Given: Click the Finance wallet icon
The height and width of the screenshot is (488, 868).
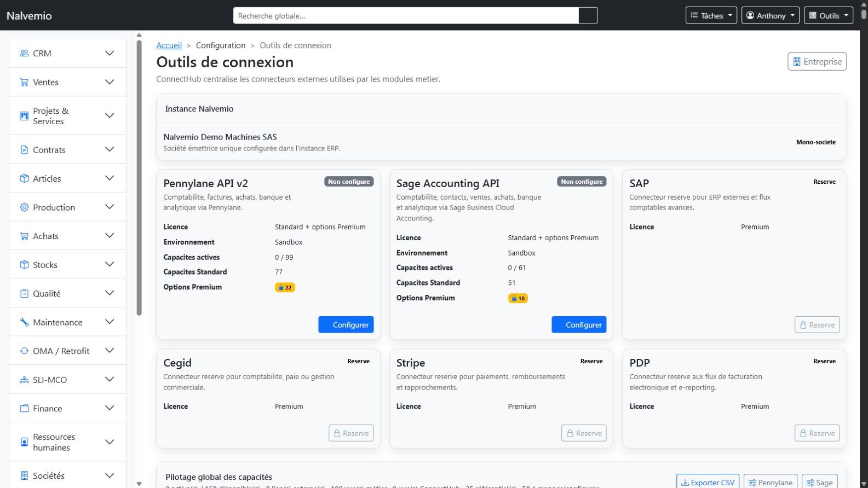Looking at the screenshot, I should tap(24, 408).
